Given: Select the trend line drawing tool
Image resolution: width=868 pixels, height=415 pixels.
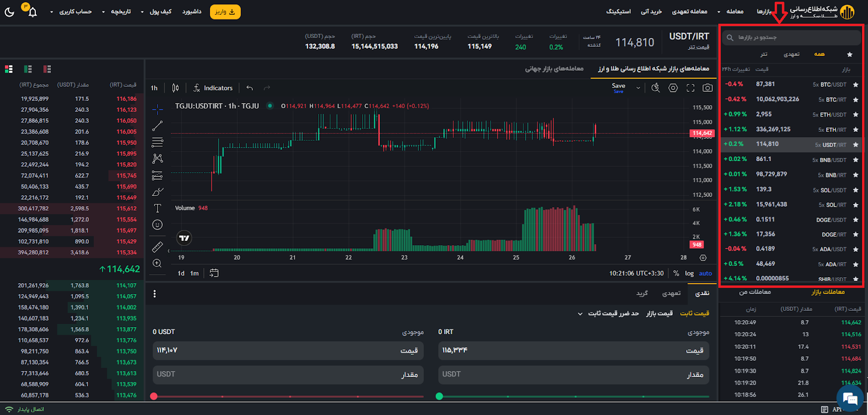Looking at the screenshot, I should pos(157,126).
